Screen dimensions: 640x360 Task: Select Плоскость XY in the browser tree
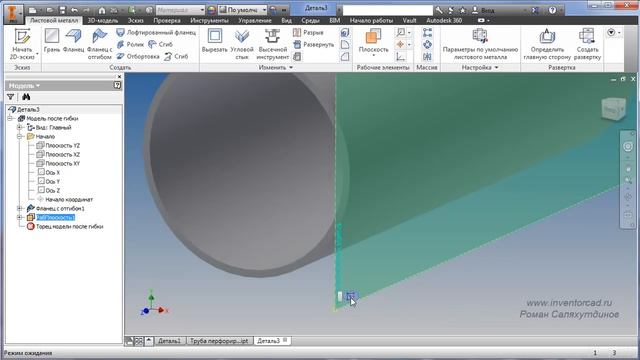(x=58, y=163)
